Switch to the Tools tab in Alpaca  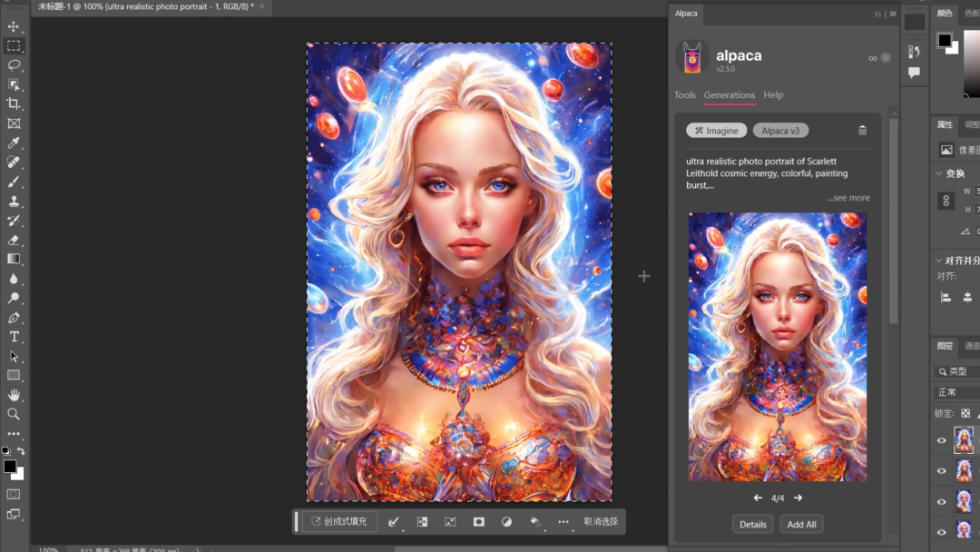click(684, 95)
